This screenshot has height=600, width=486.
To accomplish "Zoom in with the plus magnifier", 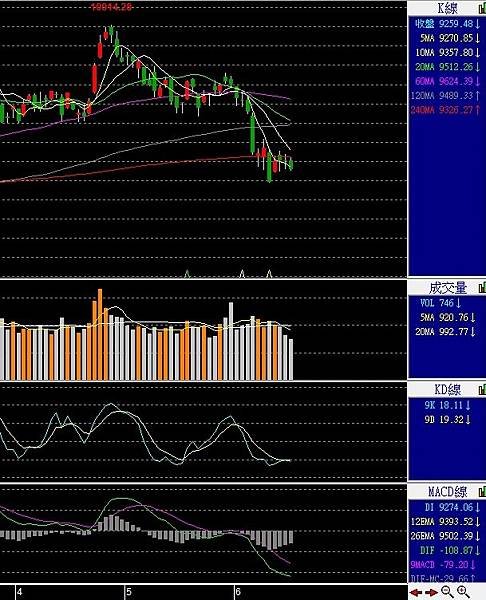I will pos(463,592).
